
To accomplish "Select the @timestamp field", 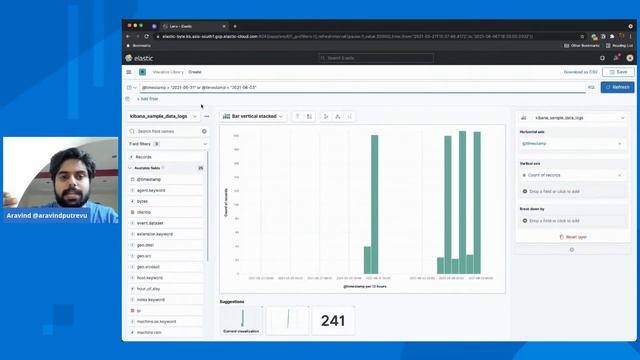I will tap(166, 179).
